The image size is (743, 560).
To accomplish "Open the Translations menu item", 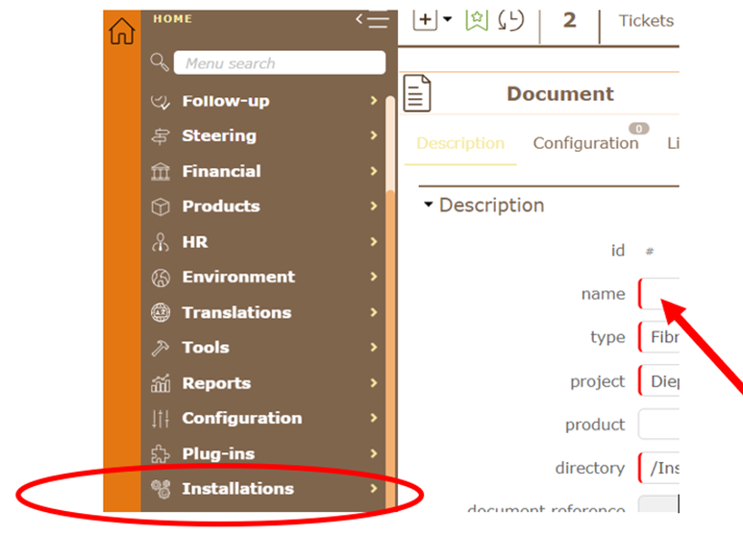I will coord(236,312).
